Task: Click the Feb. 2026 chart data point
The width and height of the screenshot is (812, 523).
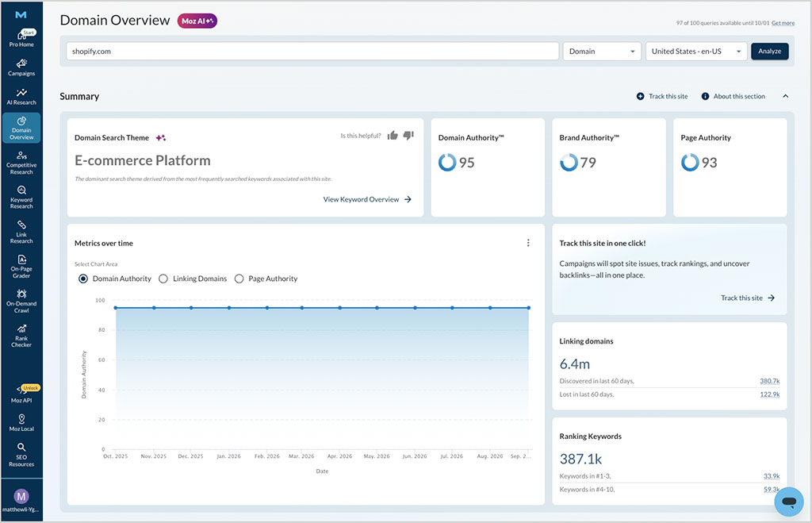Action: pos(267,308)
